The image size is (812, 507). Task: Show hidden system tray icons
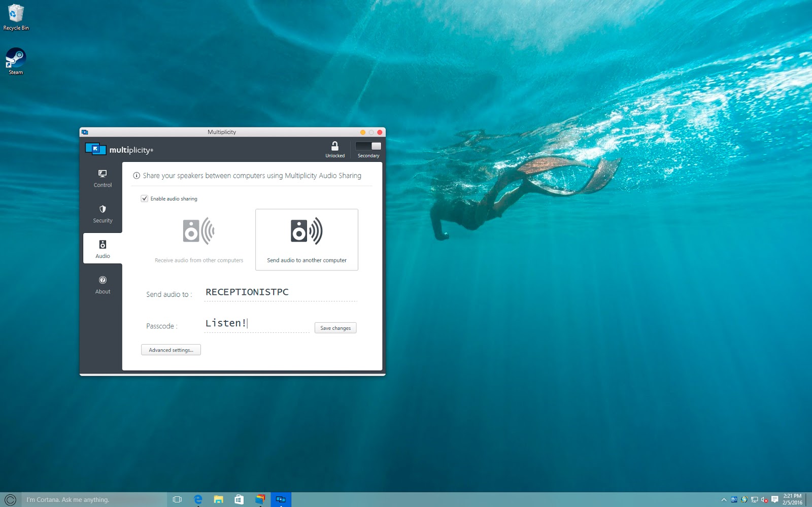724,499
